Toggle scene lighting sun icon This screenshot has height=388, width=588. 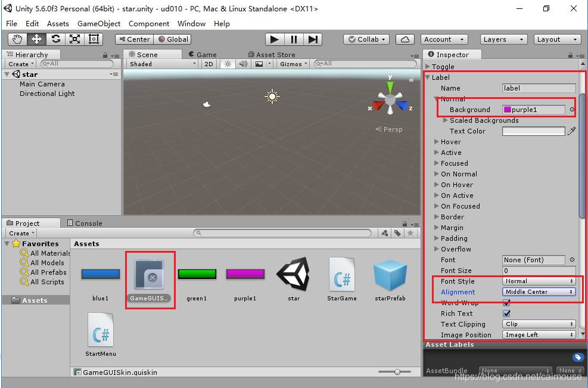[228, 64]
